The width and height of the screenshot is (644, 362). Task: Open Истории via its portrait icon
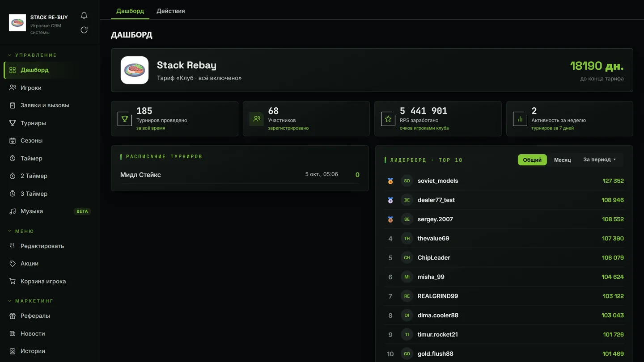(x=13, y=351)
